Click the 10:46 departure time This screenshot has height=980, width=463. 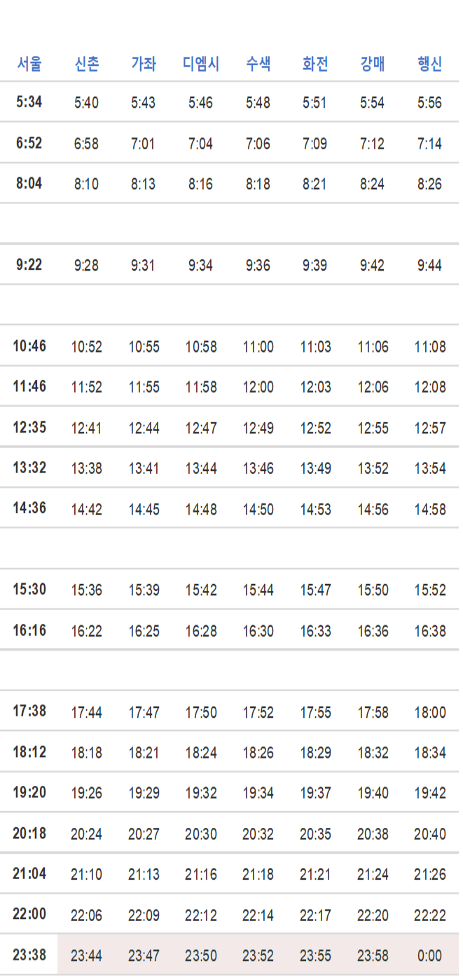click(x=29, y=346)
